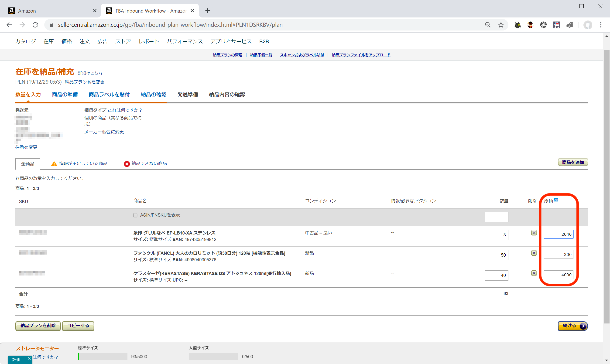The image size is (610, 364).
Task: Open a new browser tab
Action: click(208, 10)
